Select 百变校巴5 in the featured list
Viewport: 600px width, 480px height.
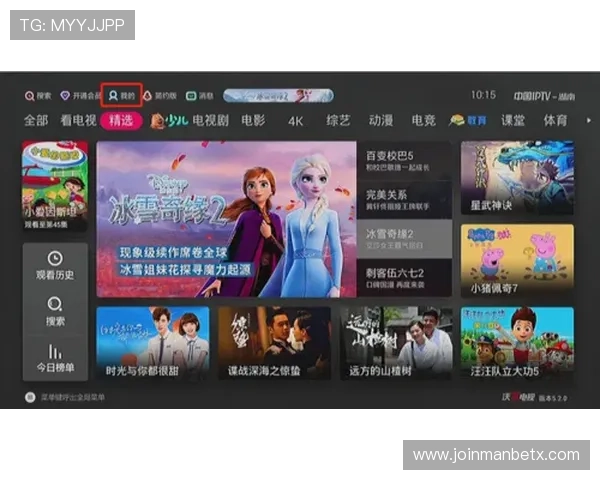pos(404,161)
